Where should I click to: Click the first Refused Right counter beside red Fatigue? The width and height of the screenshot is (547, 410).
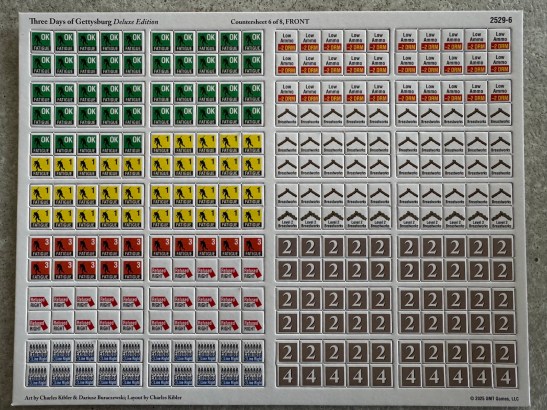point(160,270)
